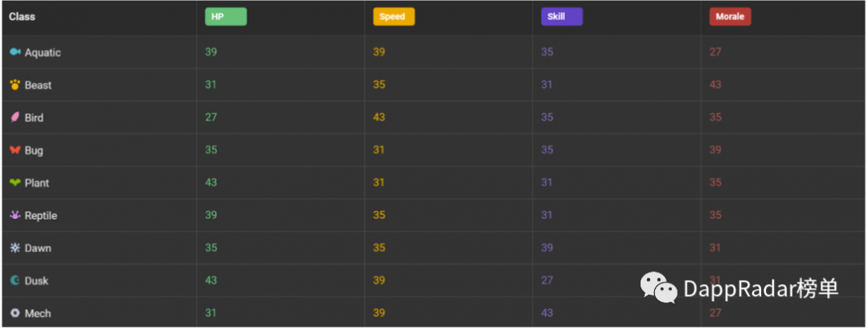Click the Plant leaf icon
The width and height of the screenshot is (868, 330).
tap(15, 183)
